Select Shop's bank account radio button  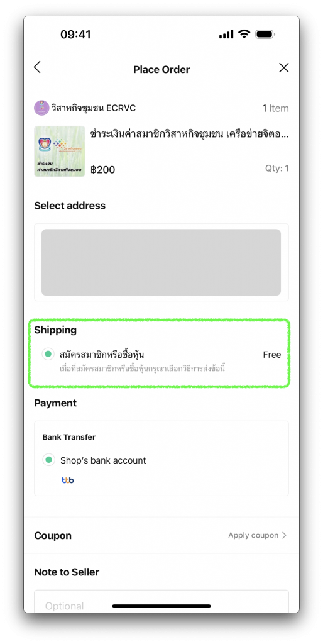click(48, 460)
